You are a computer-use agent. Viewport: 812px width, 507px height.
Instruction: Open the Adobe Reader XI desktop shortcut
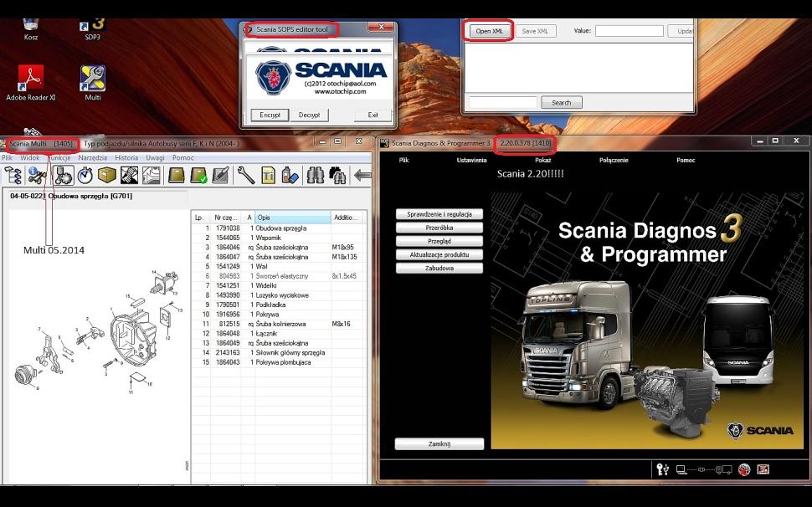point(30,83)
